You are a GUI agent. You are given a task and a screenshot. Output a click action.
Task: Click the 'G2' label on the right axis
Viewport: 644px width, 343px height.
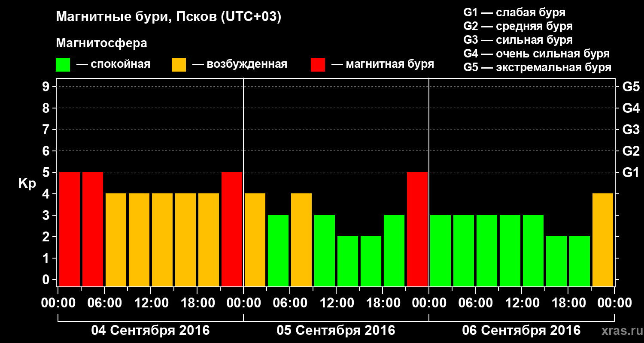pos(631,151)
